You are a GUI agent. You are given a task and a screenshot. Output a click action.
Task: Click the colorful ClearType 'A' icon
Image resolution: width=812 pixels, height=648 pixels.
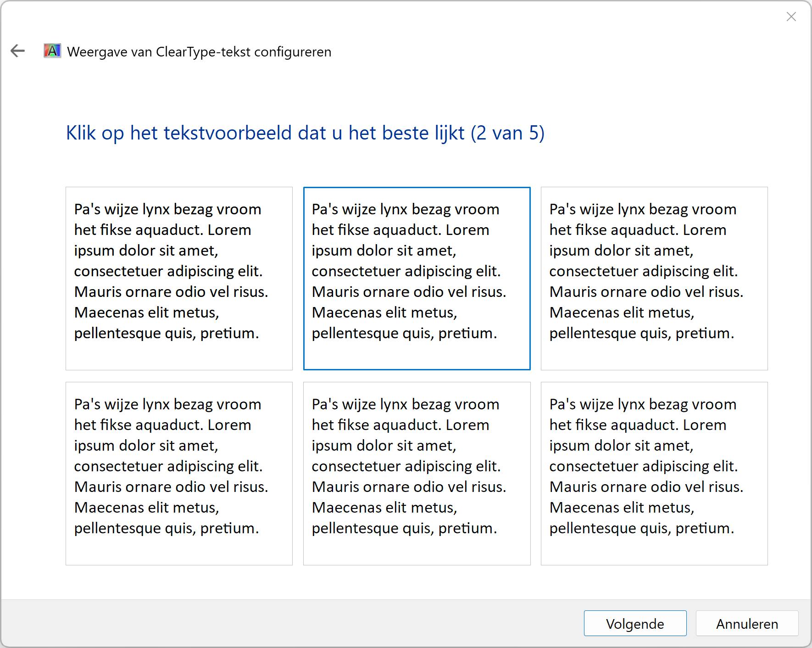click(52, 51)
